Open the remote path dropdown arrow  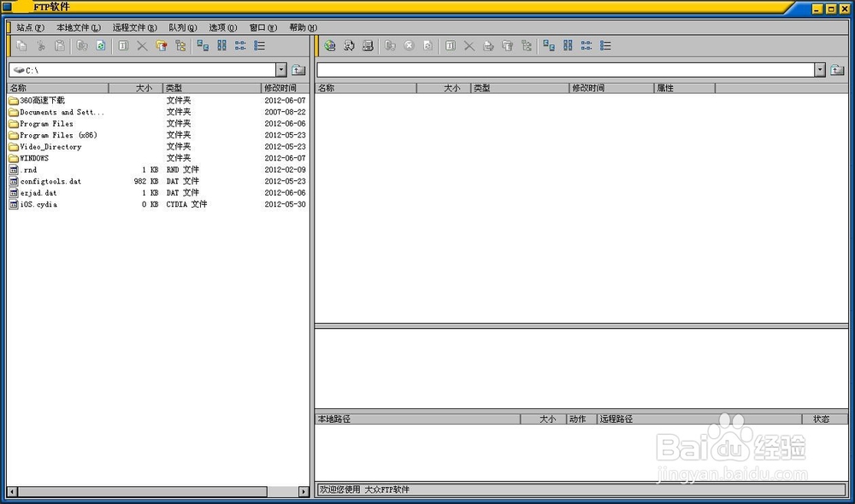pos(820,70)
